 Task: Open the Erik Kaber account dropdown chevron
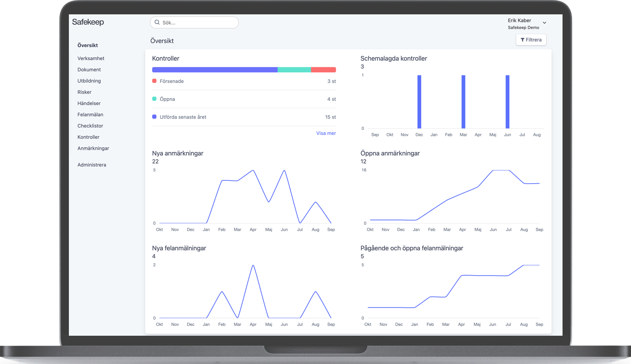coord(544,23)
